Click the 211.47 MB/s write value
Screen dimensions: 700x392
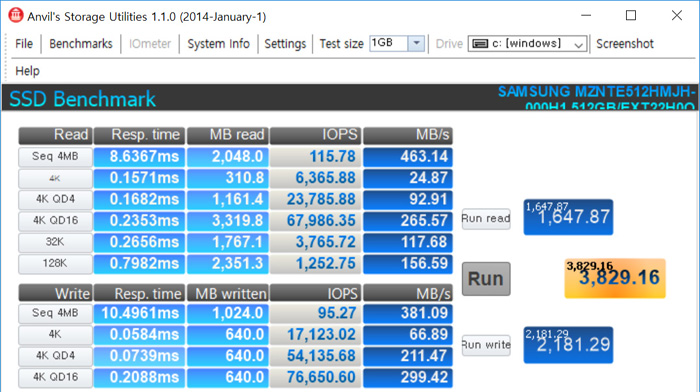pyautogui.click(x=408, y=356)
